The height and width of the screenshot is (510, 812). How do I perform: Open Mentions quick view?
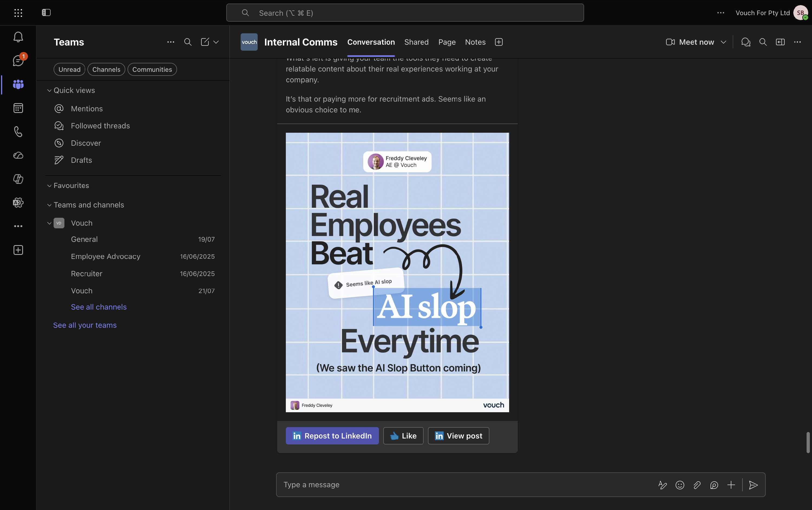87,109
